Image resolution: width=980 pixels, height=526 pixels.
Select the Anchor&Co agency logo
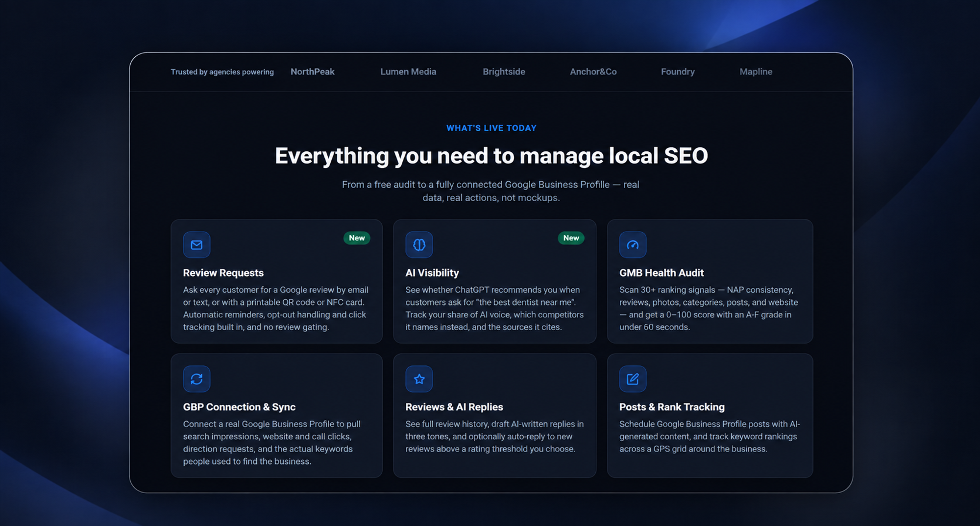tap(593, 72)
